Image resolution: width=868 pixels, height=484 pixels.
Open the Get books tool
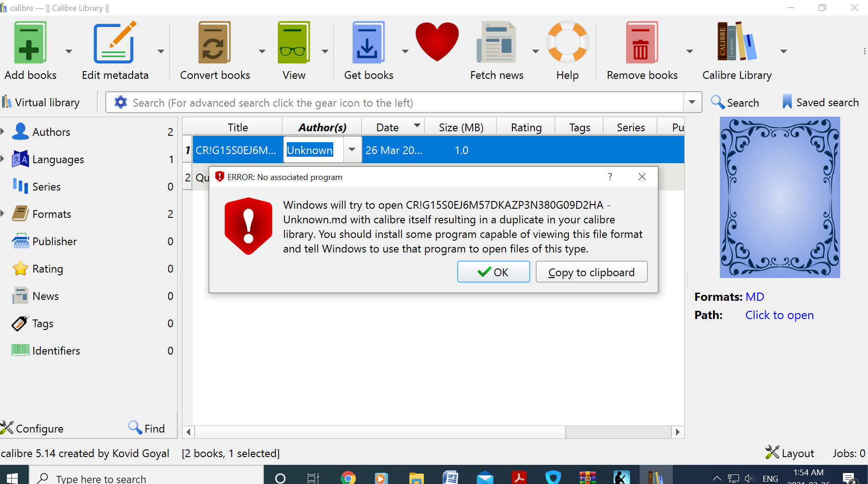point(367,41)
